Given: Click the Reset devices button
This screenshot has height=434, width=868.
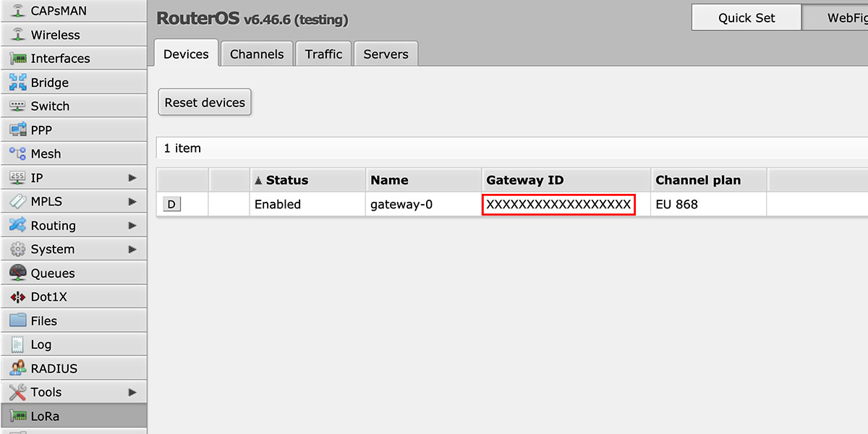Looking at the screenshot, I should click(x=205, y=103).
